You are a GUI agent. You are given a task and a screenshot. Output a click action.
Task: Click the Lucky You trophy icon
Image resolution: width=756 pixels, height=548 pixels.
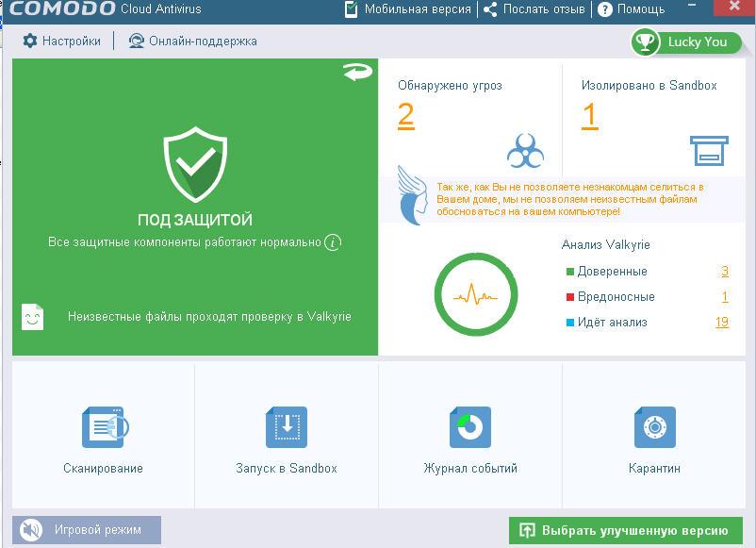point(645,42)
